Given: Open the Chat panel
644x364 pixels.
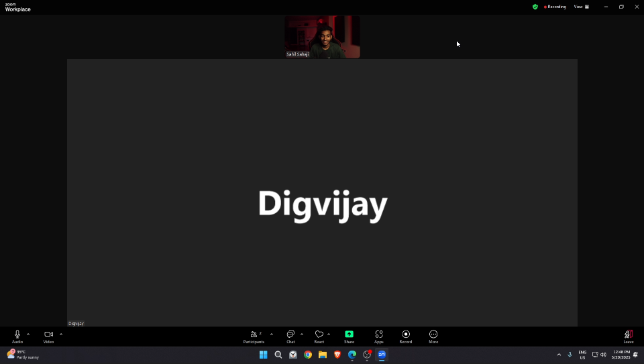Looking at the screenshot, I should pos(290,336).
